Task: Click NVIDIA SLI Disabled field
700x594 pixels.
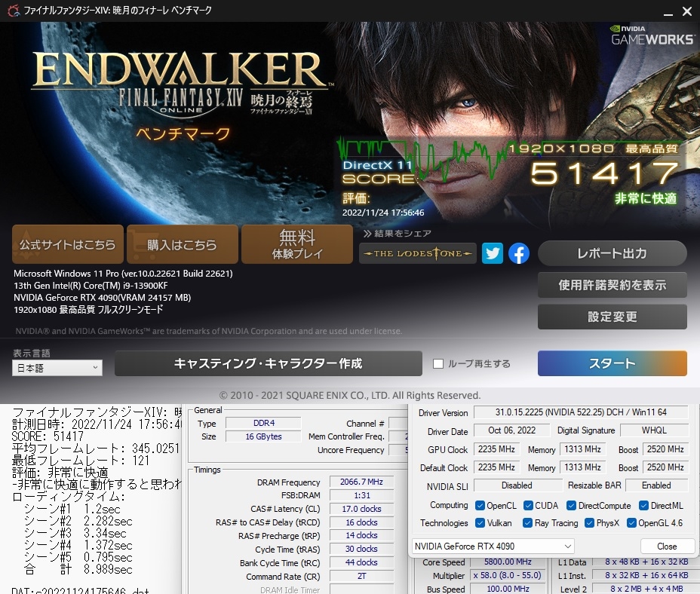Action: 517,485
